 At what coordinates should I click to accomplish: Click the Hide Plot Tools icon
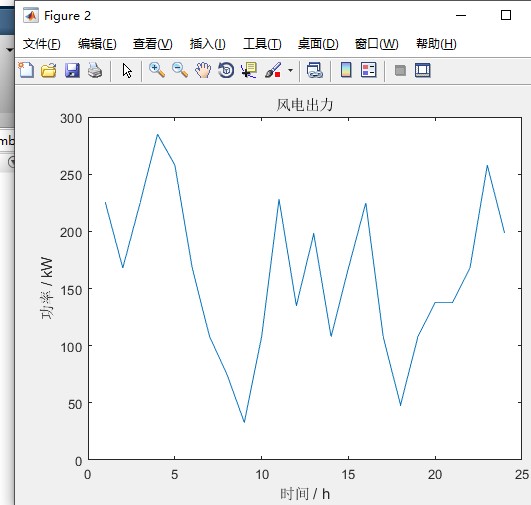coord(400,70)
